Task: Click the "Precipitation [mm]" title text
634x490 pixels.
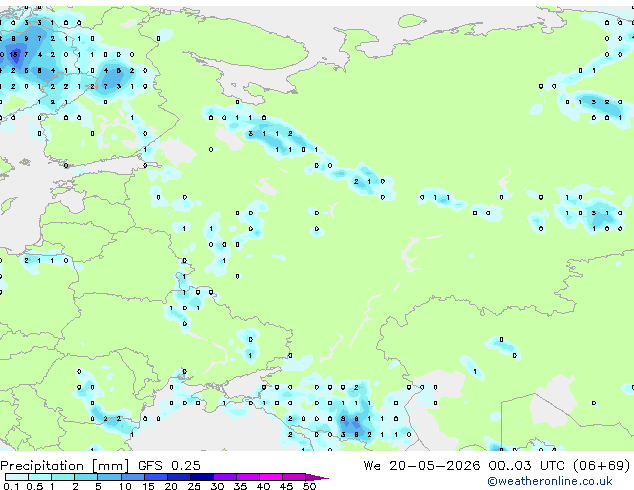Action: click(65, 466)
